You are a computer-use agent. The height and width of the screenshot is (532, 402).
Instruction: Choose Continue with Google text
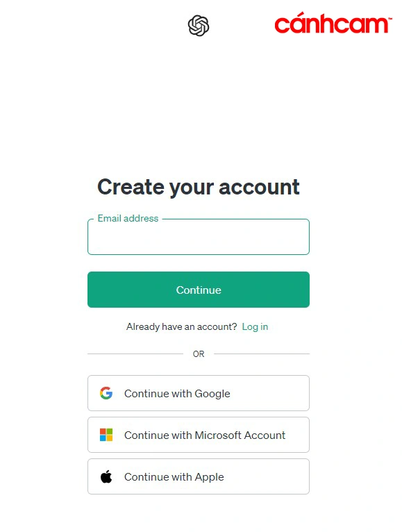tap(177, 393)
